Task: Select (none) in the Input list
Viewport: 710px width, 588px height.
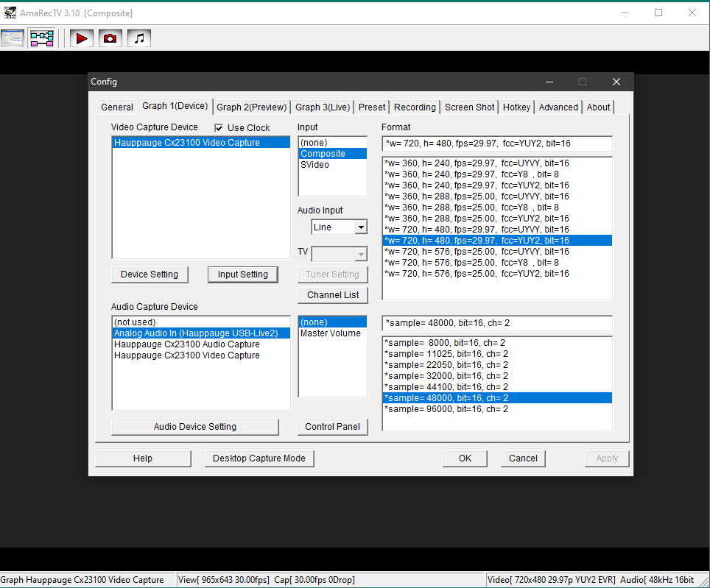Action: click(332, 143)
